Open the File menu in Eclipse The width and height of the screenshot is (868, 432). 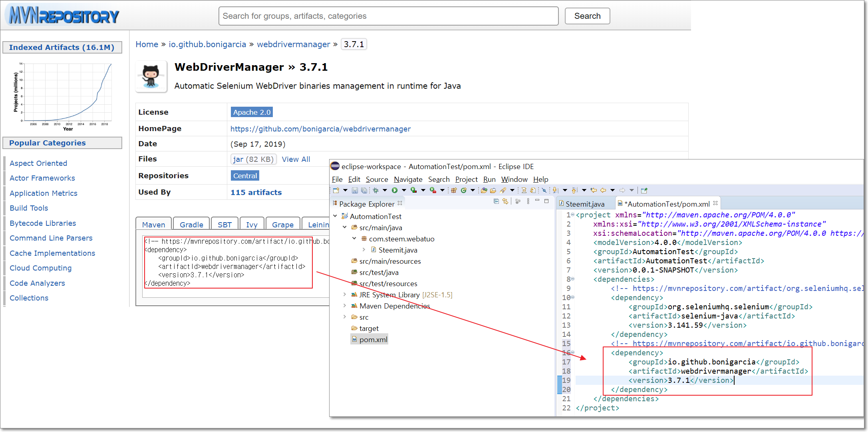pyautogui.click(x=337, y=179)
